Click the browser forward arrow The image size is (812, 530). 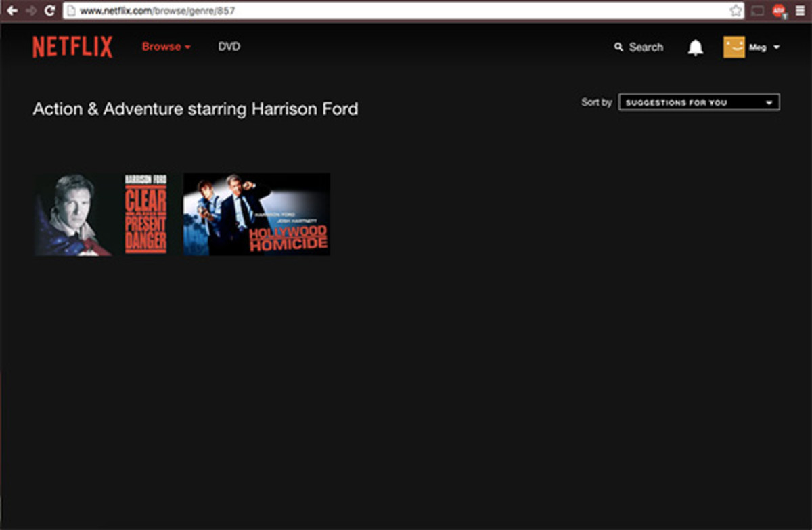(x=30, y=11)
